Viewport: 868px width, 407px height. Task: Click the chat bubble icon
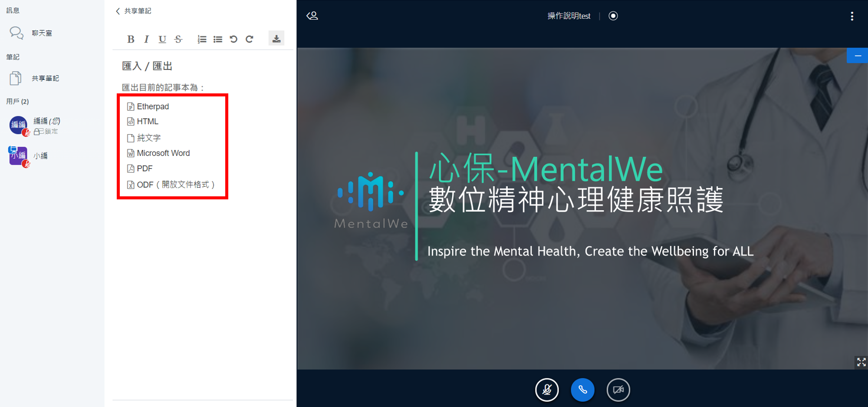(x=16, y=33)
